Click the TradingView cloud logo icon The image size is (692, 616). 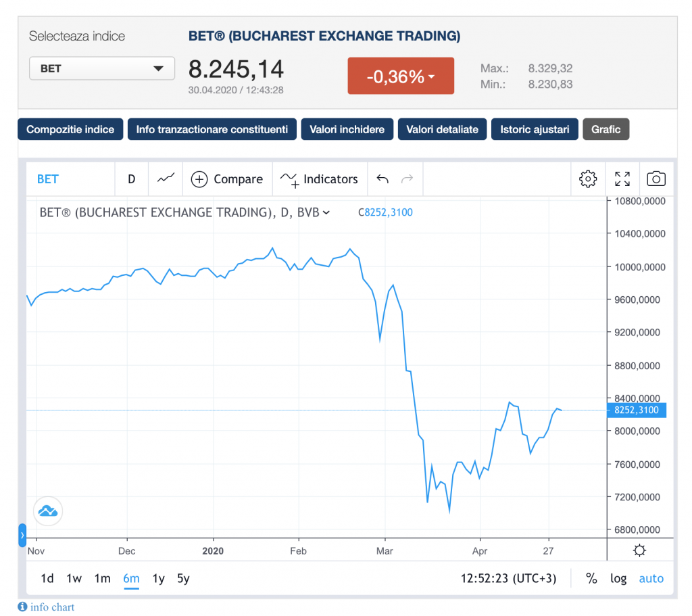[48, 511]
